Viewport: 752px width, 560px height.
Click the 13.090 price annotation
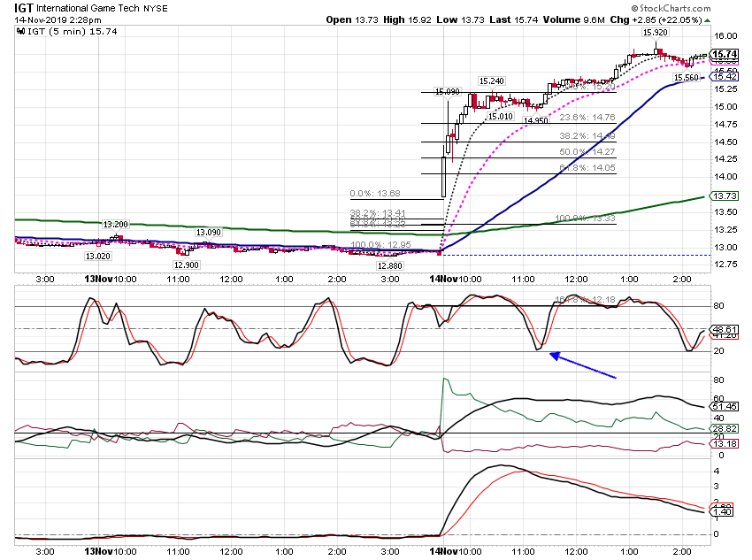[209, 233]
